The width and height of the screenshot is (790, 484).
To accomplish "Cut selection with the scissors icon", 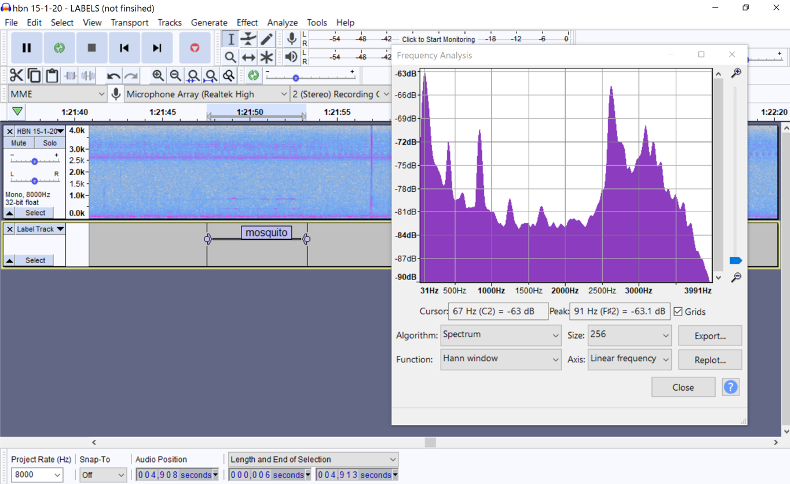I will [16, 76].
